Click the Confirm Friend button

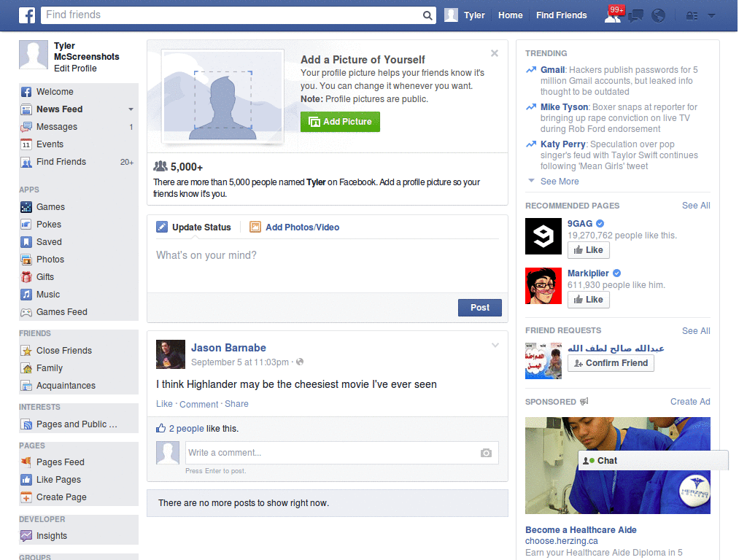tap(611, 363)
